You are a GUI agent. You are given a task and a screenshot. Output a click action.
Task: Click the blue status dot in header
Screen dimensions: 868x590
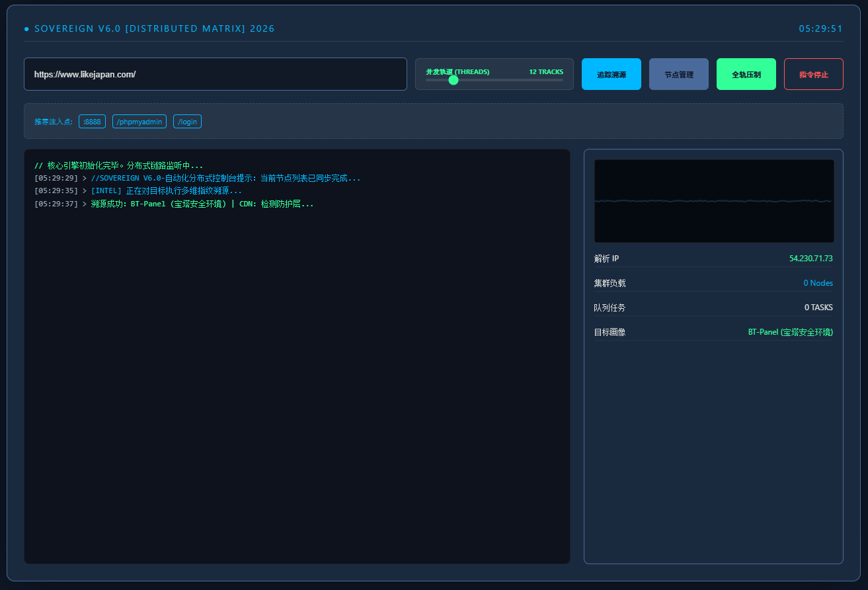click(x=26, y=29)
